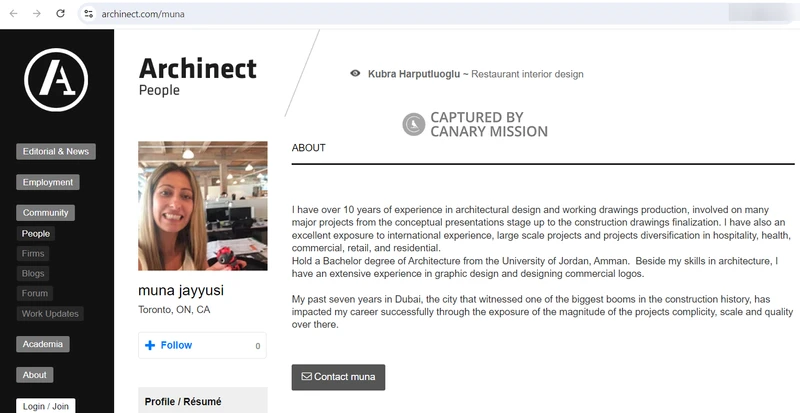The width and height of the screenshot is (800, 413).
Task: Reload the page
Action: click(60, 14)
